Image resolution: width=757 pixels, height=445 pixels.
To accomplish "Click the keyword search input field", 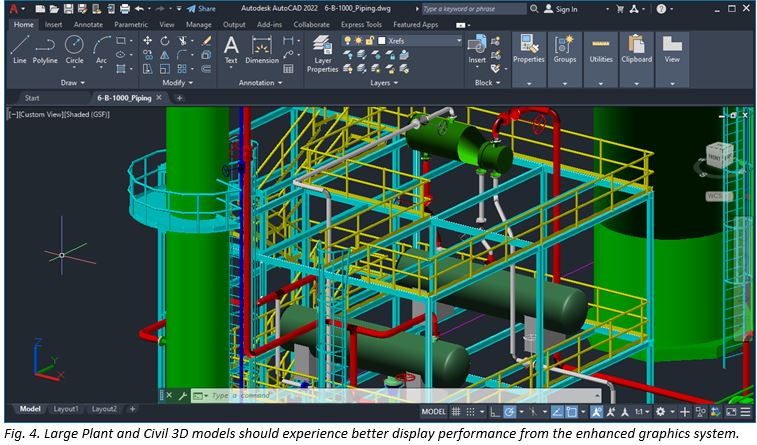I will point(474,9).
